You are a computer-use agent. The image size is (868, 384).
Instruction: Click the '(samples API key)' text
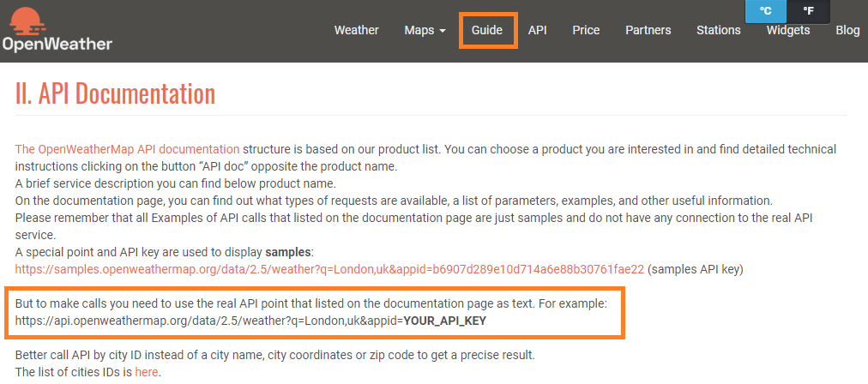696,269
